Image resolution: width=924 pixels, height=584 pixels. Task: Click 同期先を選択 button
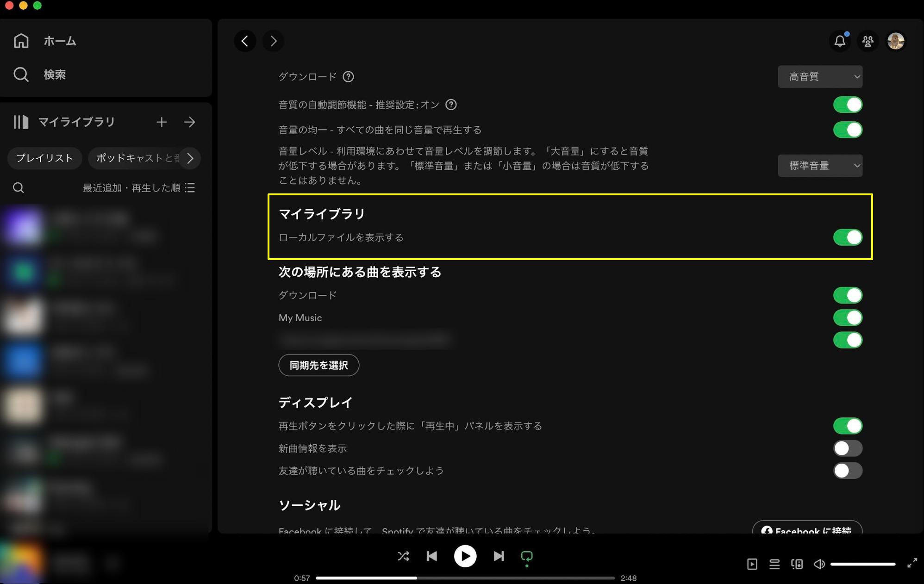(x=318, y=365)
